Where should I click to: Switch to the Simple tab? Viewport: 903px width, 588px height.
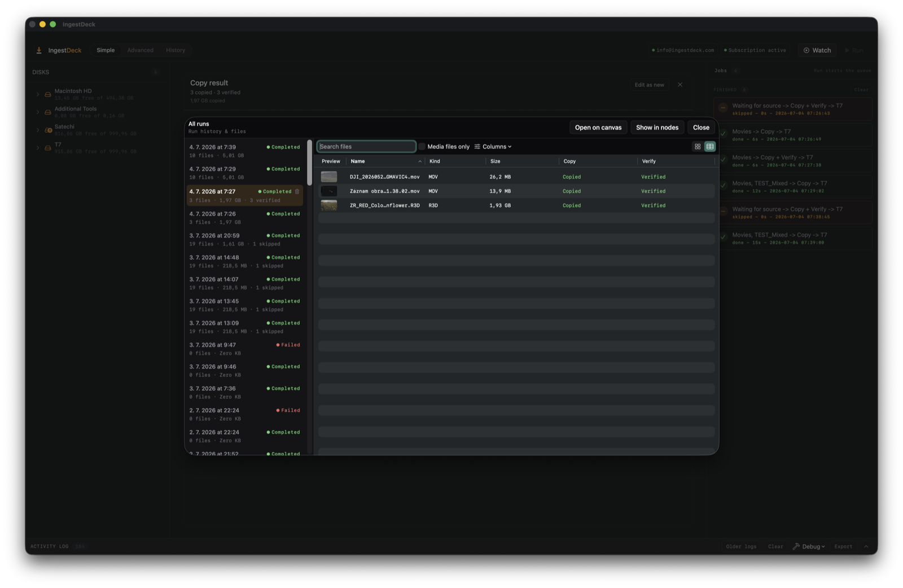(x=106, y=50)
